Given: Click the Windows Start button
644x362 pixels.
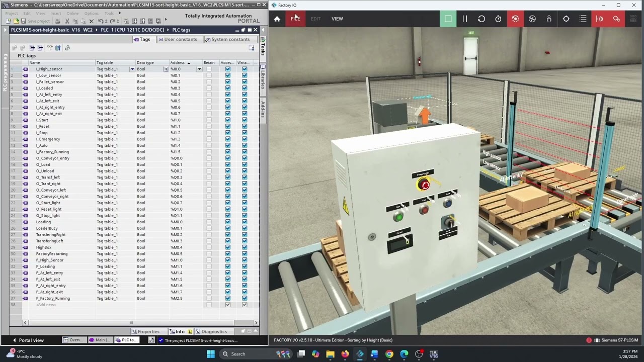Looking at the screenshot, I should [211, 354].
